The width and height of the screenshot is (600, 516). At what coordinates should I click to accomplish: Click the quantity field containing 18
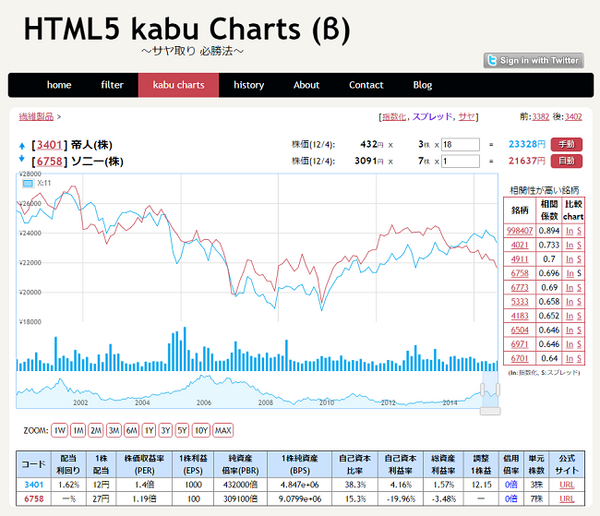tap(460, 145)
